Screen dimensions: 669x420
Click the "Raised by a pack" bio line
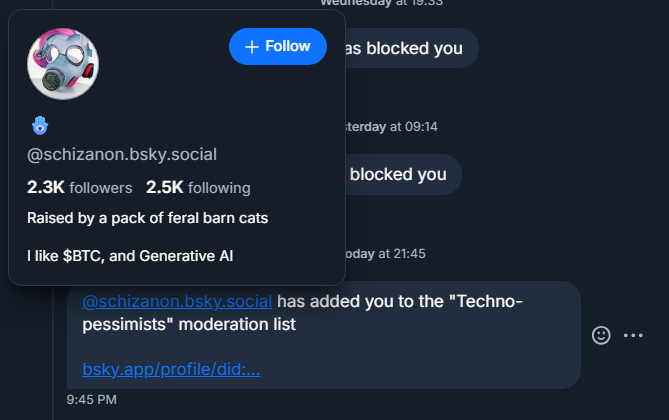pos(147,218)
